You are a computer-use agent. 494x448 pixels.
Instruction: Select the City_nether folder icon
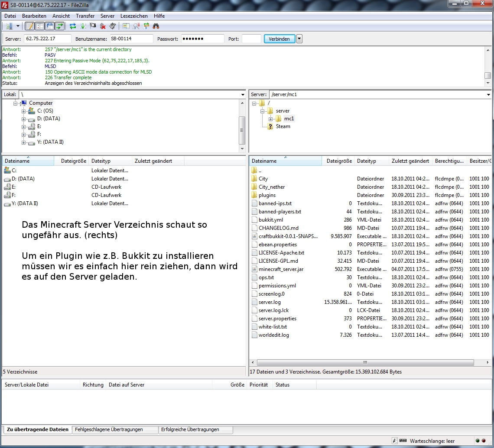tap(254, 187)
